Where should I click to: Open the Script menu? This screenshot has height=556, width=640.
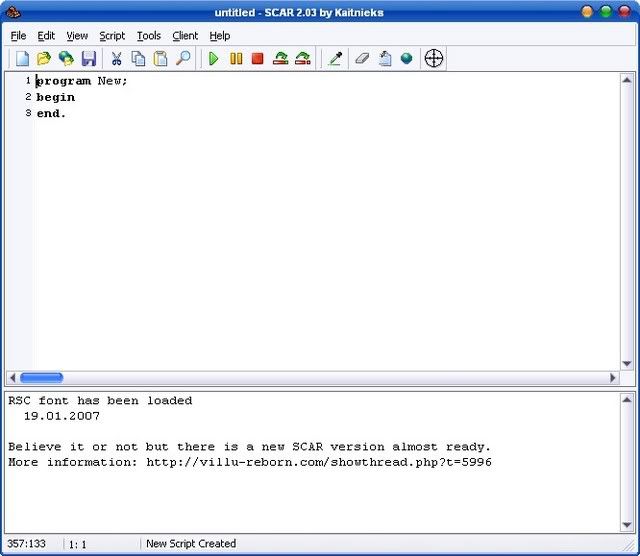112,36
